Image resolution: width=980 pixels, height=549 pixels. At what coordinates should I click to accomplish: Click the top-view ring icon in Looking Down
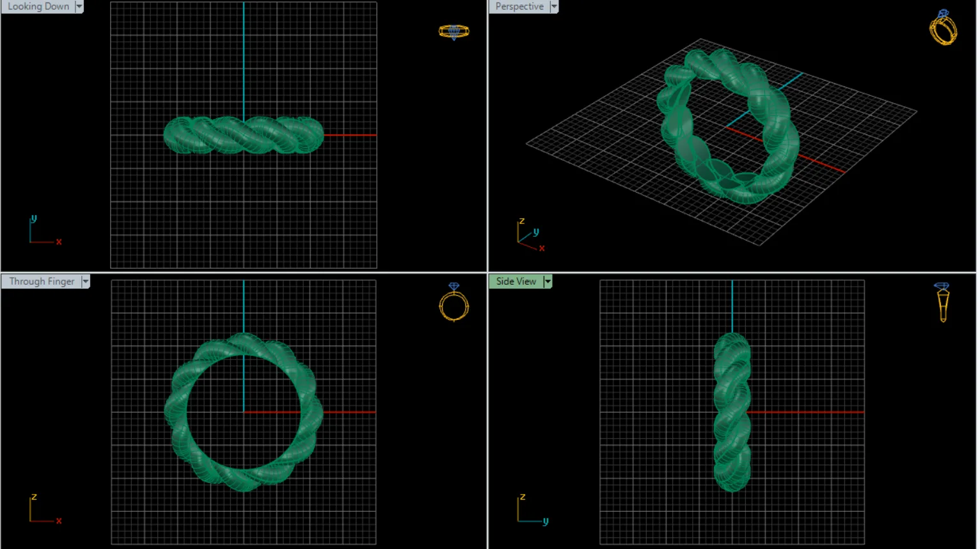[x=454, y=31]
